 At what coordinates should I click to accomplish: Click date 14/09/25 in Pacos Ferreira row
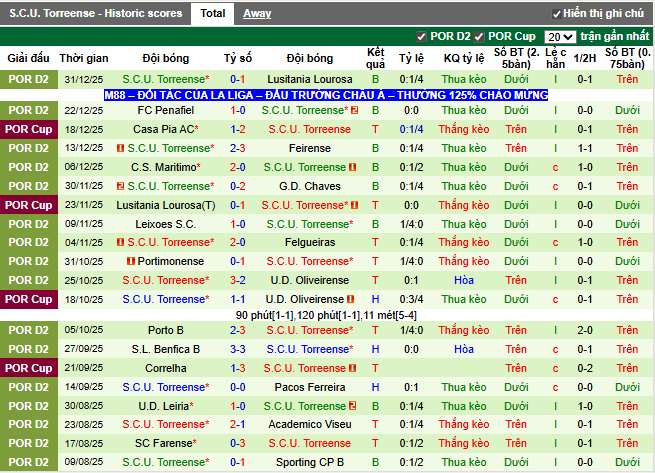(x=84, y=387)
